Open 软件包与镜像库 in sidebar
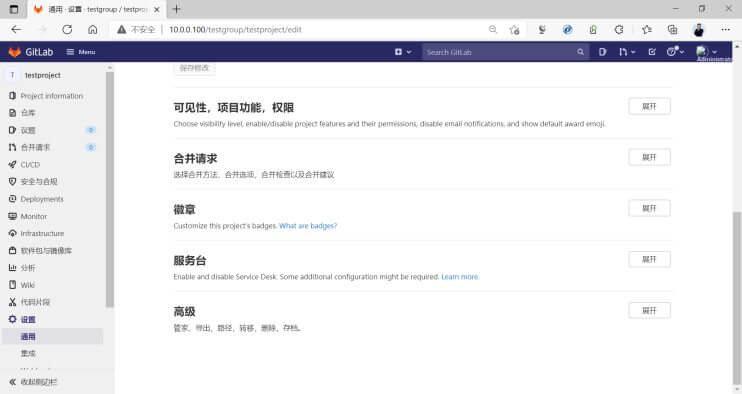742x394 pixels. [x=46, y=251]
